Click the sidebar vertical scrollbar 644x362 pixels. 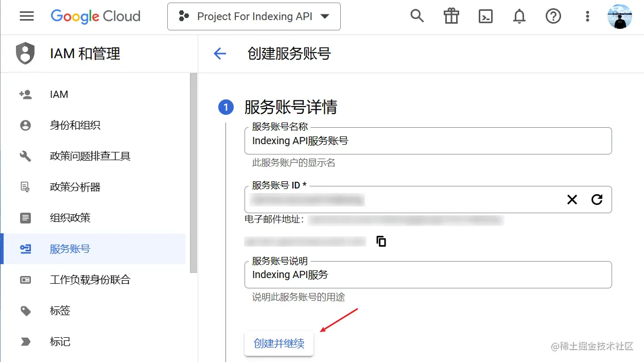pos(194,173)
